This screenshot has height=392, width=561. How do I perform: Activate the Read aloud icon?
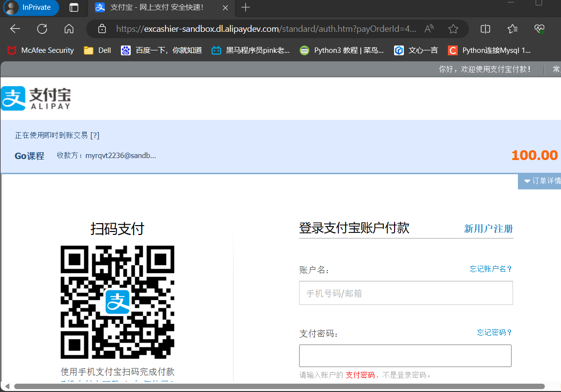click(x=429, y=28)
